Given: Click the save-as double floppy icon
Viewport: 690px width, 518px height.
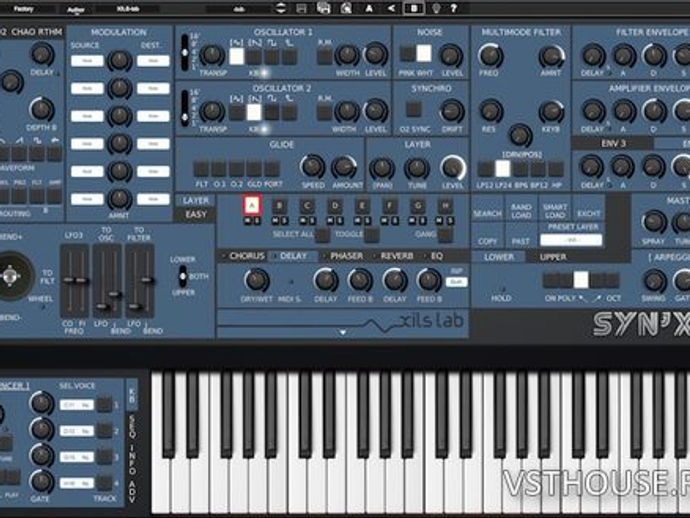Looking at the screenshot, I should (323, 8).
